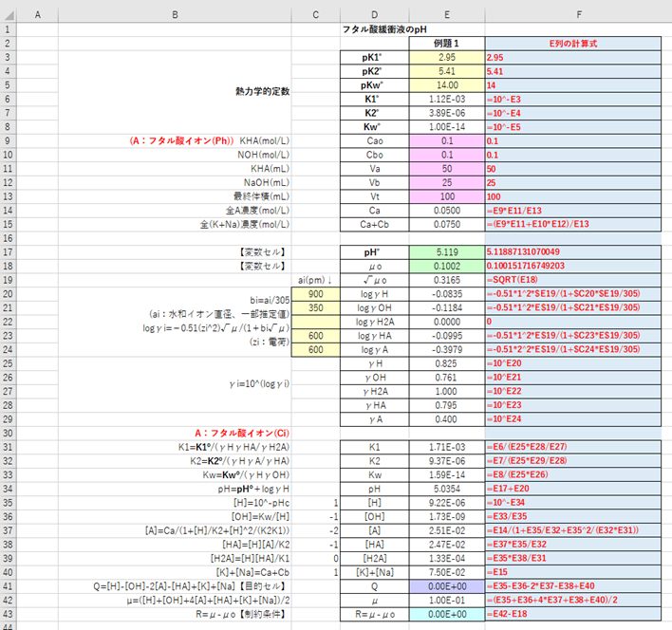This screenshot has height=630, width=672.
Task: Select the ai value cell containing 900
Action: click(316, 294)
